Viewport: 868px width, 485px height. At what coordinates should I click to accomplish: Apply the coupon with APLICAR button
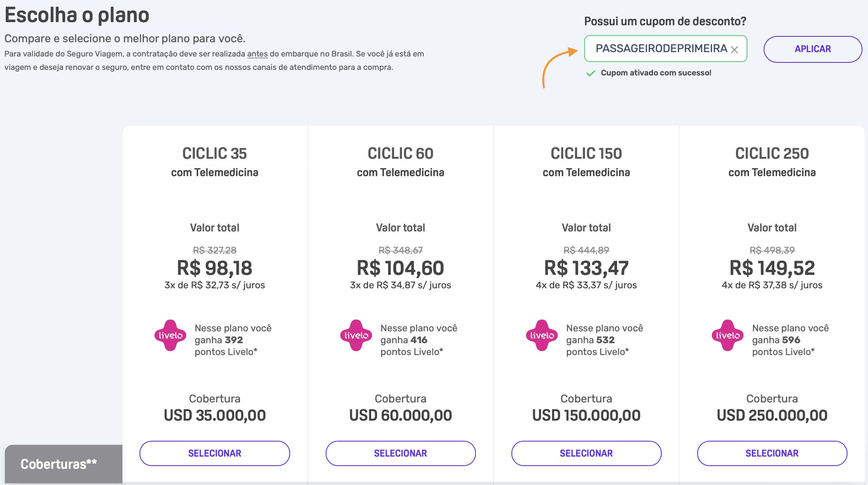(813, 49)
